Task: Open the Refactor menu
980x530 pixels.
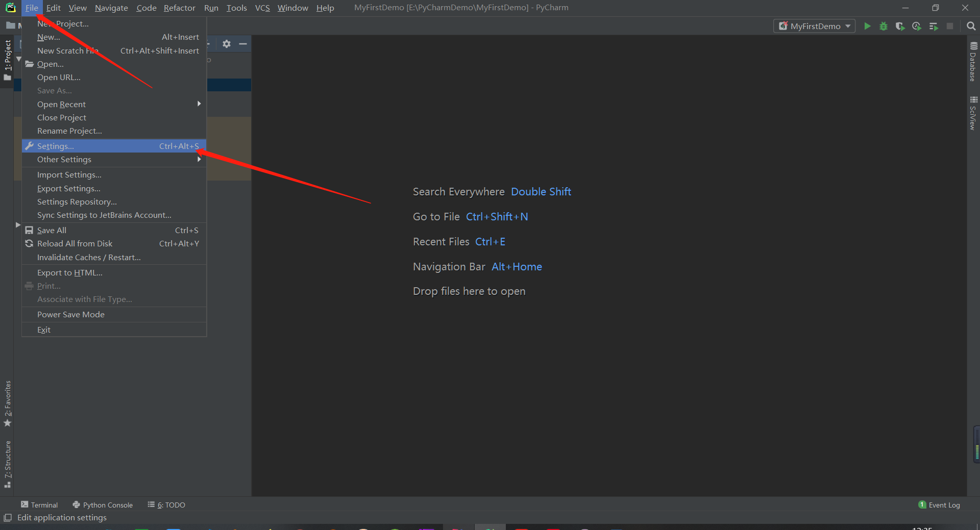Action: tap(179, 8)
